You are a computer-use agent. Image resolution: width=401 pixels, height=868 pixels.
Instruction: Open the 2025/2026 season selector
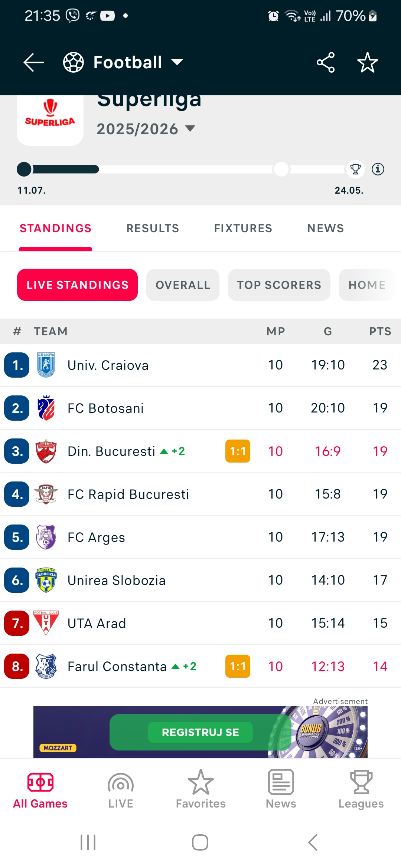(146, 129)
